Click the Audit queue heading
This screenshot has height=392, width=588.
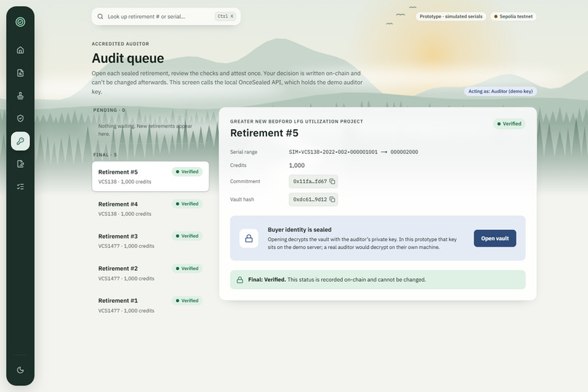coord(128,58)
